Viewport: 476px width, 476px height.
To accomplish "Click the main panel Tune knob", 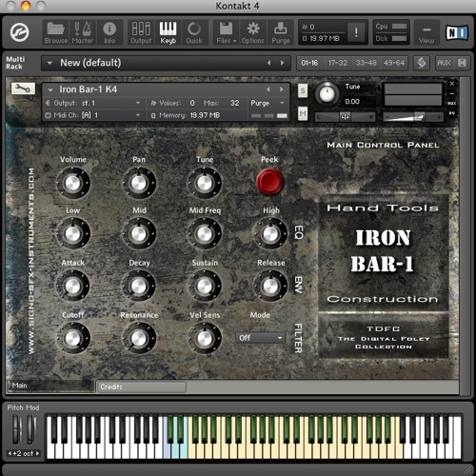I will pos(205,183).
